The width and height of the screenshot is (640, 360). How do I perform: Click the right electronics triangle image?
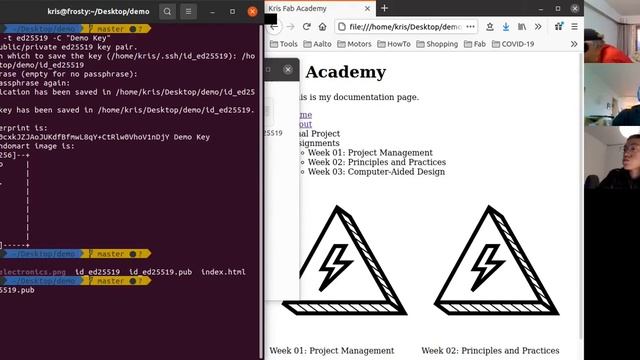(x=496, y=260)
